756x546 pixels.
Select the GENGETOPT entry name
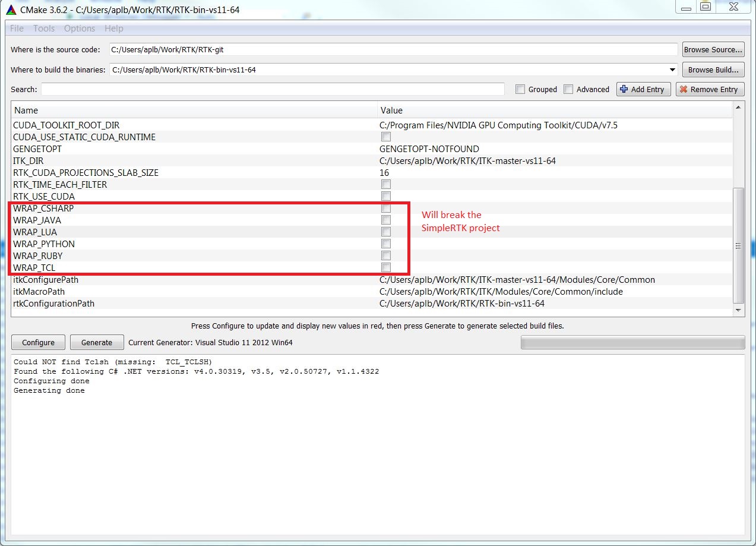click(x=37, y=149)
